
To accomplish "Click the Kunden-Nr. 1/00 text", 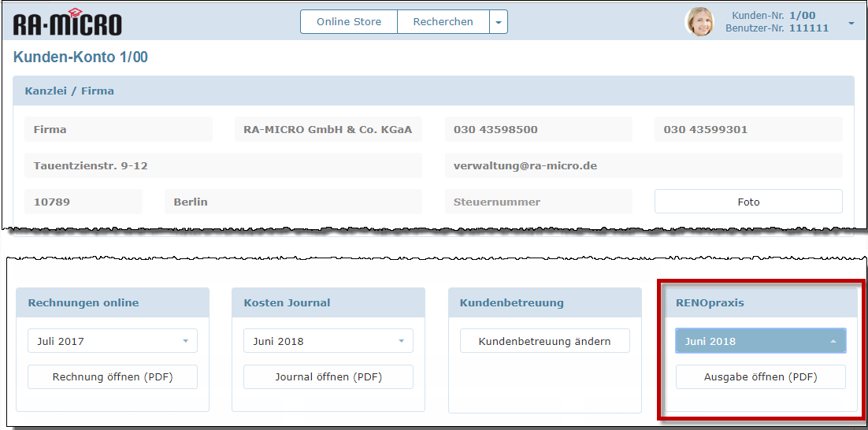I will pyautogui.click(x=773, y=16).
